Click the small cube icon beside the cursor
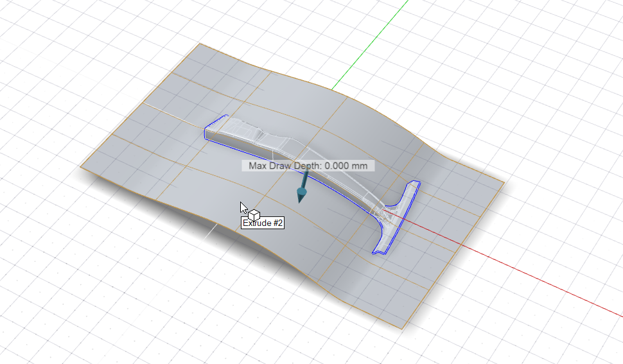The image size is (623, 364). [x=254, y=213]
